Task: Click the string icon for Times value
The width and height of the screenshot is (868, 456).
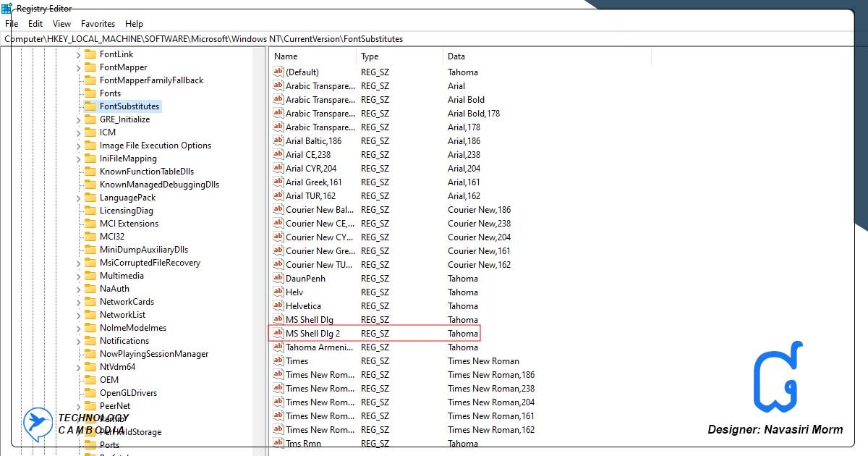Action: tap(278, 360)
